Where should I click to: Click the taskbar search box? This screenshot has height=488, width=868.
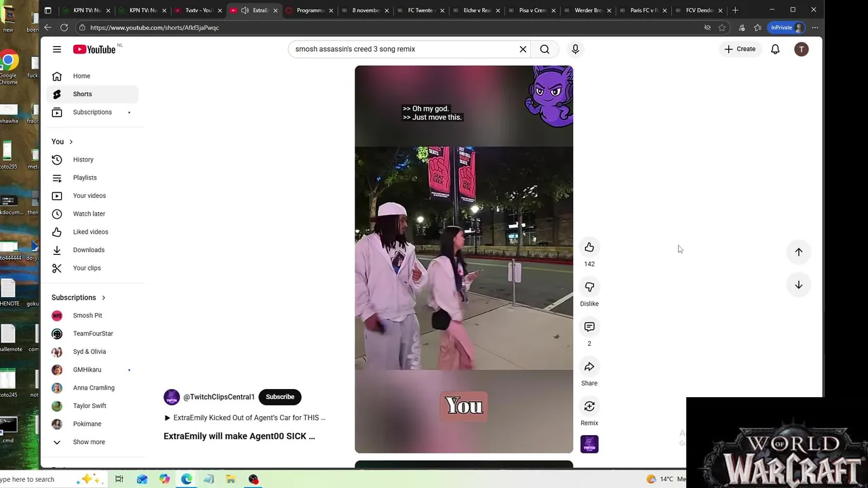tap(51, 479)
